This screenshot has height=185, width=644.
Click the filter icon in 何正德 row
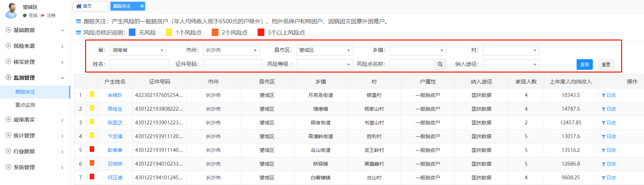603,178
